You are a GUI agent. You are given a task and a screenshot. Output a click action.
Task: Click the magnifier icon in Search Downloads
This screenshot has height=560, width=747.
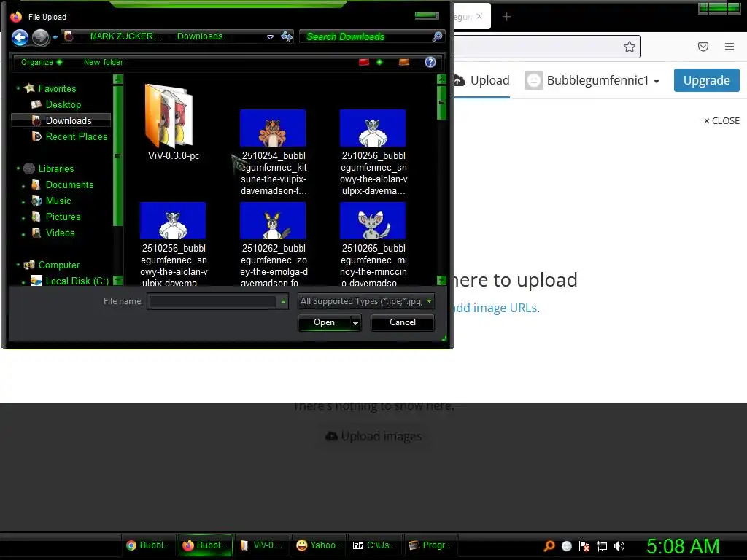click(x=437, y=36)
